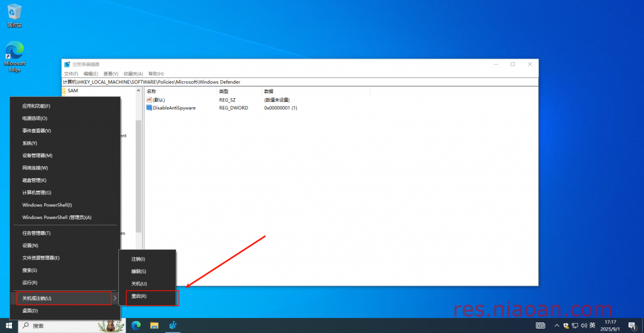Choose 注销(I) in the submenu
The height and width of the screenshot is (333, 644).
coord(147,259)
